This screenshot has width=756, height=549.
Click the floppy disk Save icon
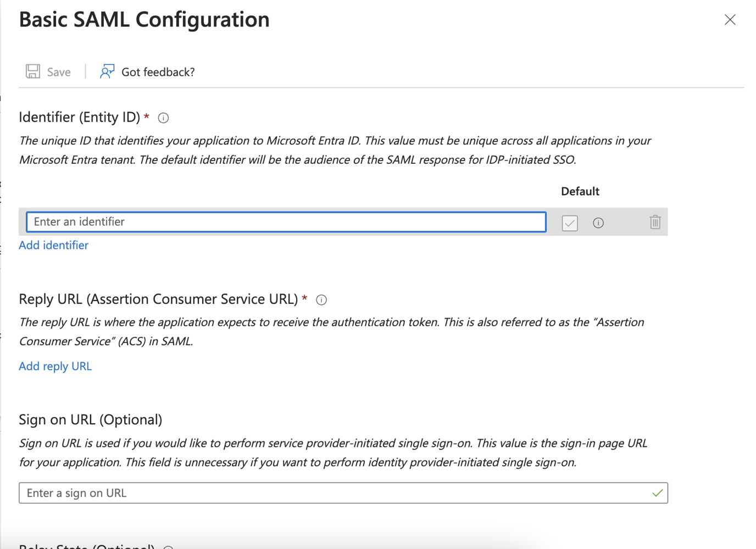point(33,71)
